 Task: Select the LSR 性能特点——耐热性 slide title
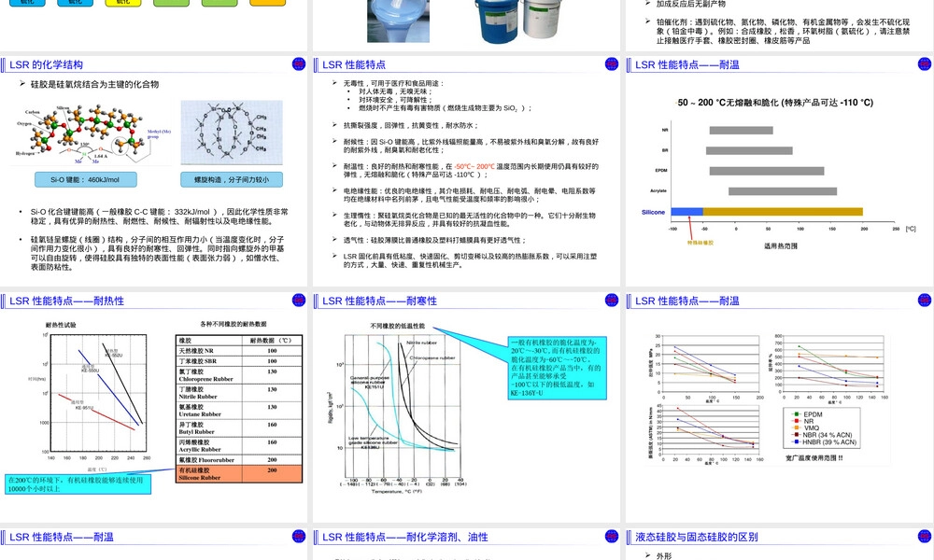[66, 301]
